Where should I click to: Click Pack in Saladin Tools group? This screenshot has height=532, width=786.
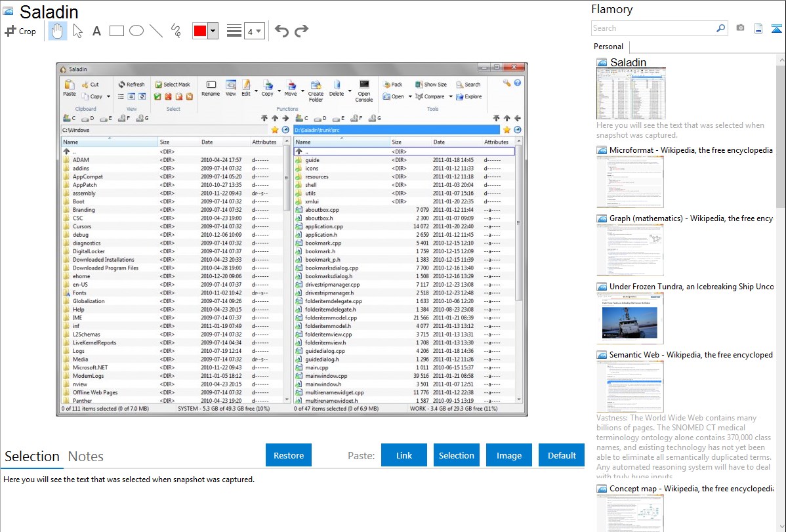click(x=392, y=84)
